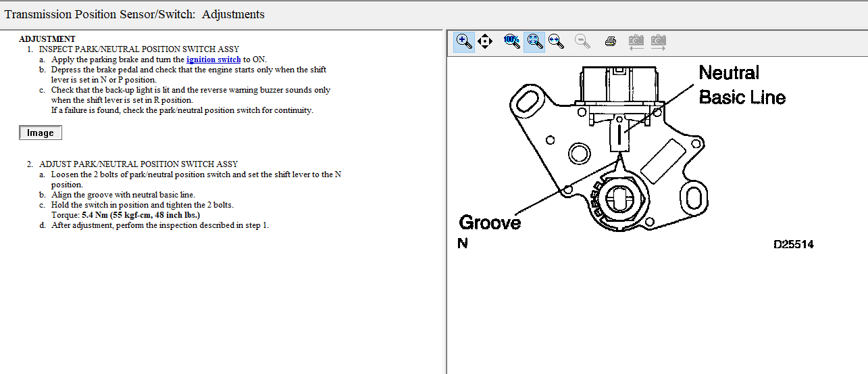Click the Neutral Basic Line label
The width and height of the screenshot is (868, 374).
click(741, 85)
